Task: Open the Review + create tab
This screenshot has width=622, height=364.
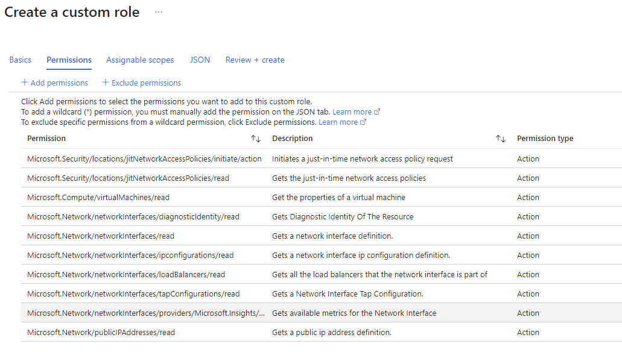Action: click(x=255, y=60)
